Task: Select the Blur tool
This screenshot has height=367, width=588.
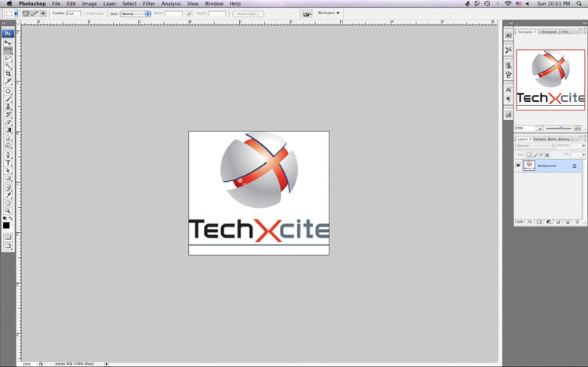Action: [8, 138]
